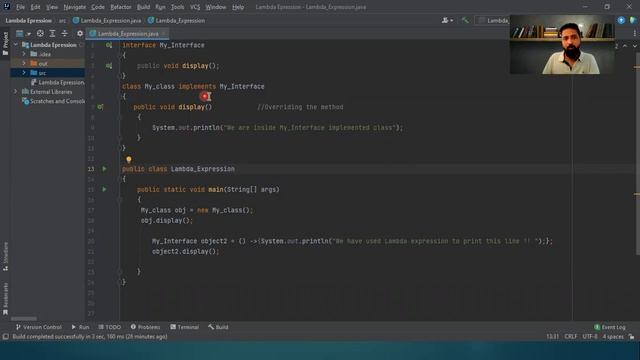
Task: Open the Build menu
Action: tap(143, 7)
